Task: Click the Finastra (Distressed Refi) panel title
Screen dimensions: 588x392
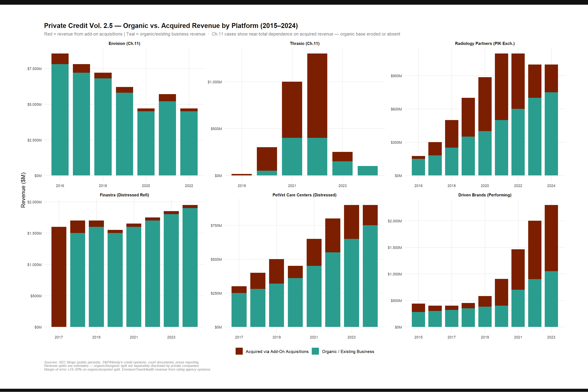Action: 124,195
